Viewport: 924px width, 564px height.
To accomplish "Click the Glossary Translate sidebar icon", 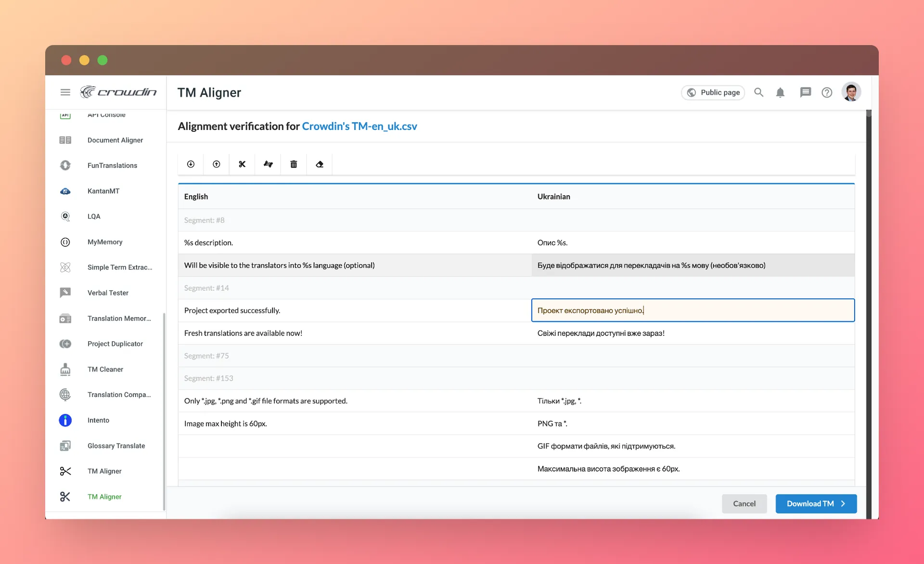I will click(x=65, y=446).
